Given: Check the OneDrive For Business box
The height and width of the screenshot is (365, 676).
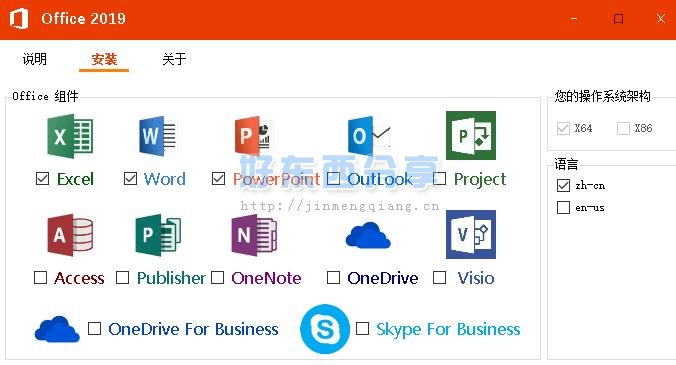Looking at the screenshot, I should point(94,328).
